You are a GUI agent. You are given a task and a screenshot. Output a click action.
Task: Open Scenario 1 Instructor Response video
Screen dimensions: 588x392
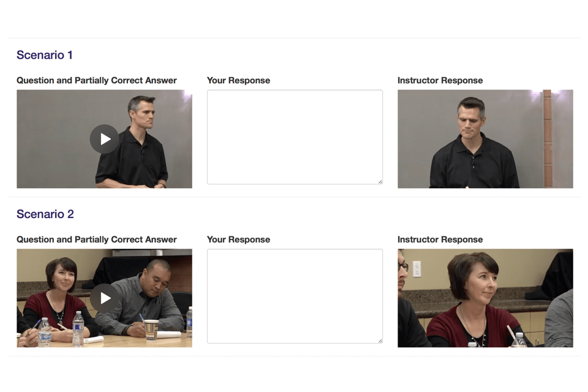[x=485, y=139]
